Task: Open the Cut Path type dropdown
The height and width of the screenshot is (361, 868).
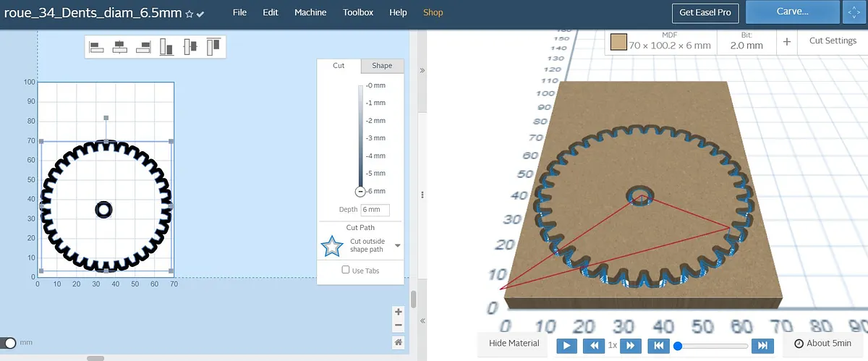Action: 397,246
